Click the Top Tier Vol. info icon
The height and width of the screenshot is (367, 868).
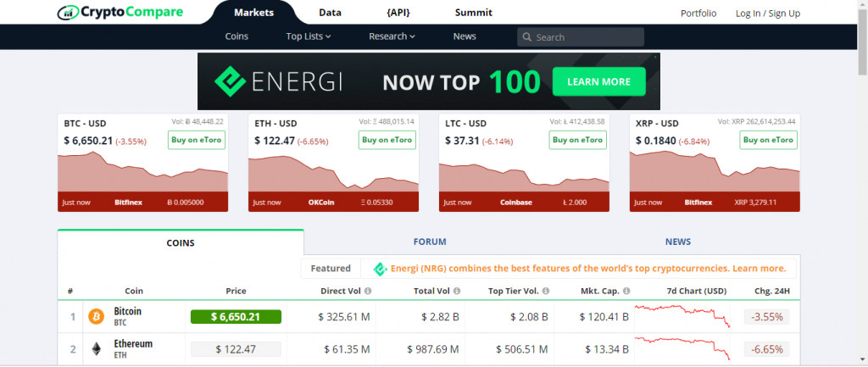pyautogui.click(x=546, y=292)
